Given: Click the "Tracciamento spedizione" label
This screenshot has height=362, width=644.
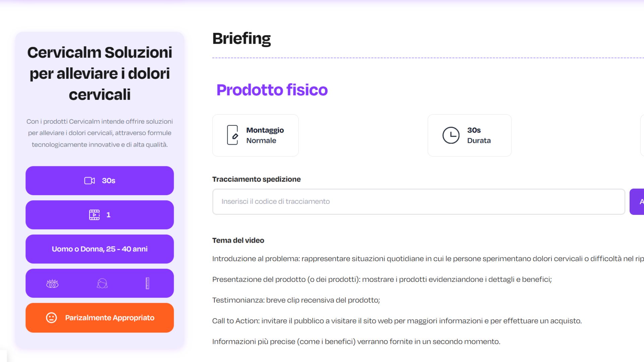Looking at the screenshot, I should tap(256, 179).
